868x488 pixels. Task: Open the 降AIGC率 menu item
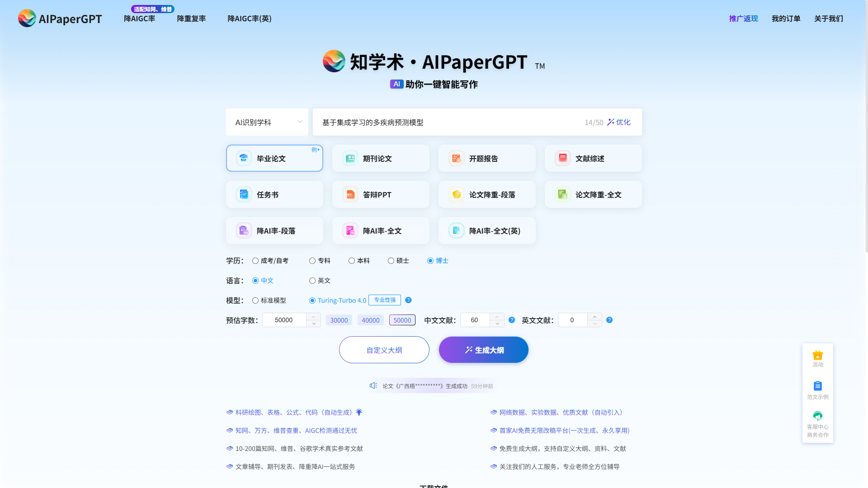139,19
